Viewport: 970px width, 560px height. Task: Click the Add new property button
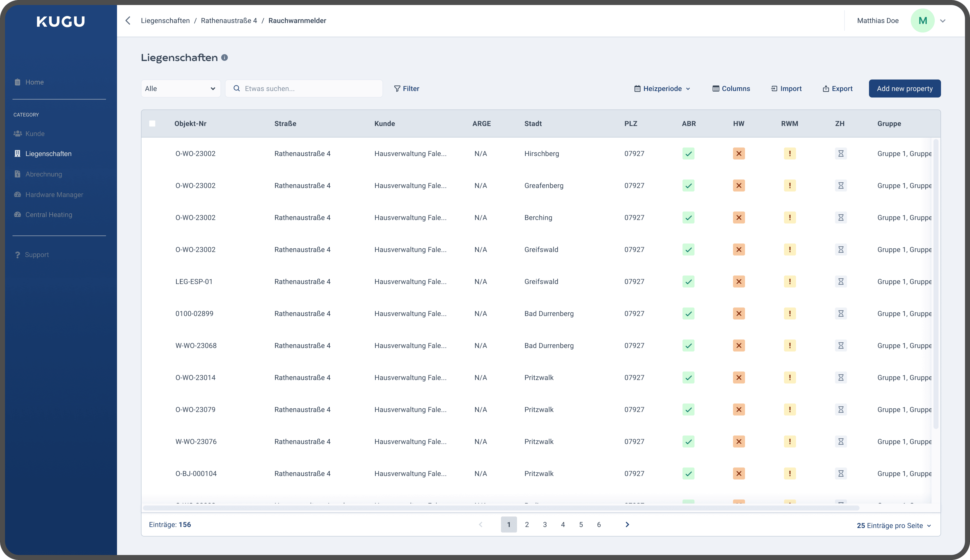[904, 89]
